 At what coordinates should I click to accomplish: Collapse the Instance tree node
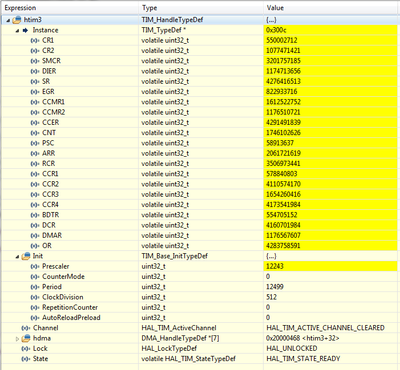[x=17, y=31]
